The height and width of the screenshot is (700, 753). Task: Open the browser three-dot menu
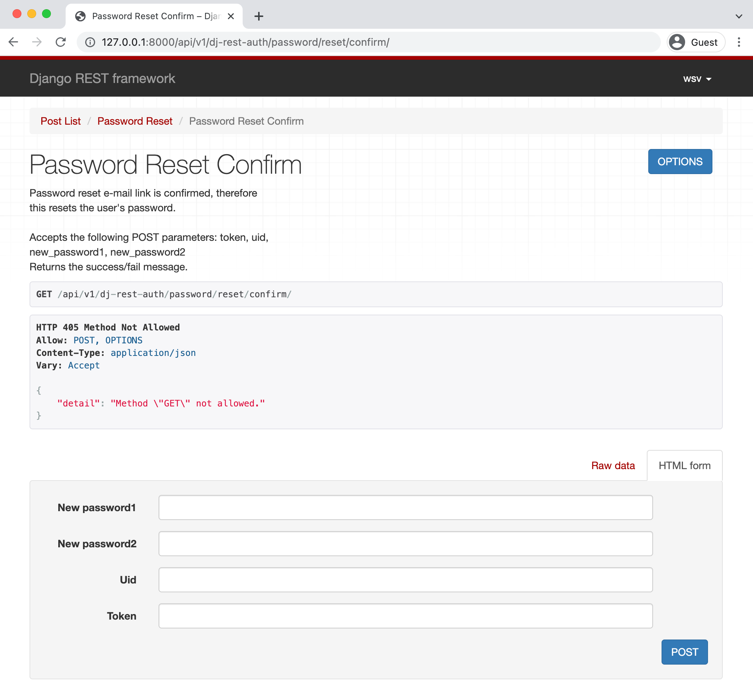[x=739, y=42]
